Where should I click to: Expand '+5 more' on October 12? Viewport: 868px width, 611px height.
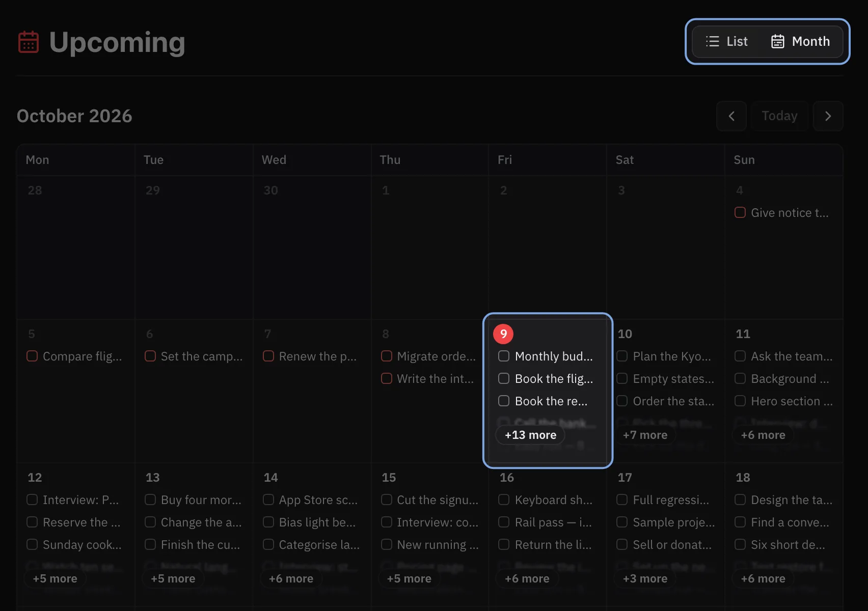[x=55, y=578]
